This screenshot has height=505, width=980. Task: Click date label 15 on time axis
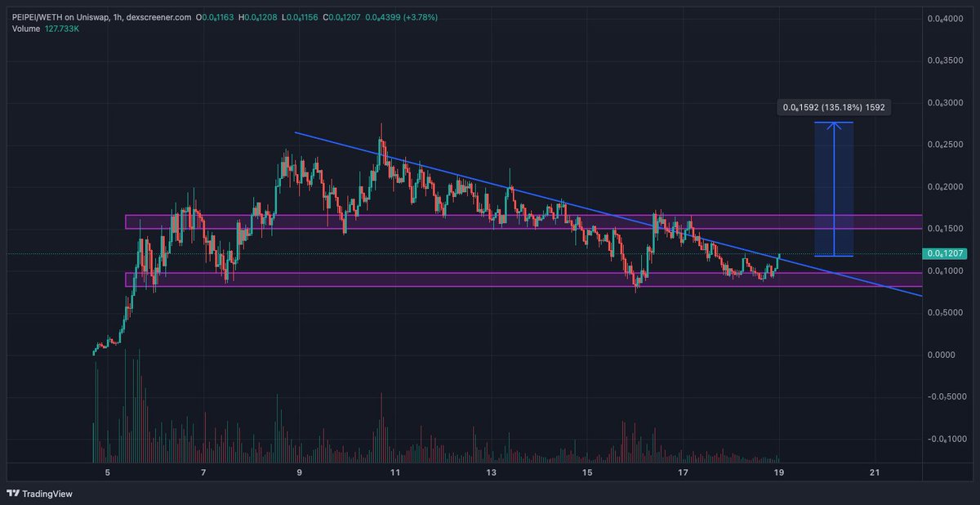pyautogui.click(x=587, y=473)
